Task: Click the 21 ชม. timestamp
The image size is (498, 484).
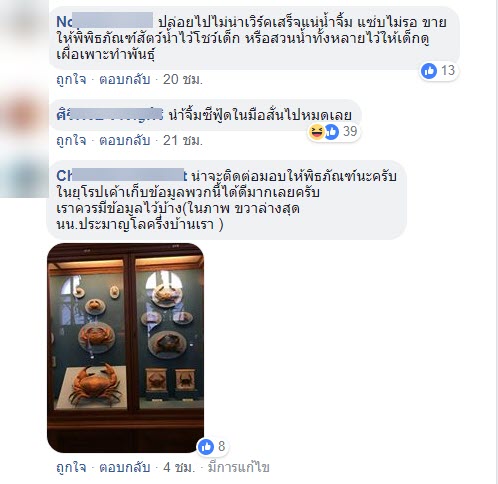Action: click(183, 140)
